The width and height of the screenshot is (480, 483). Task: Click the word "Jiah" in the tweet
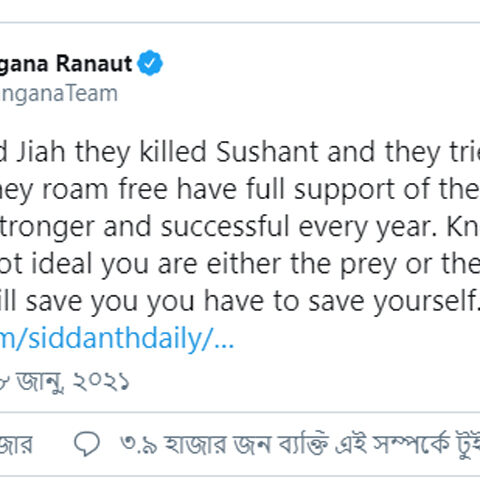tap(41, 152)
